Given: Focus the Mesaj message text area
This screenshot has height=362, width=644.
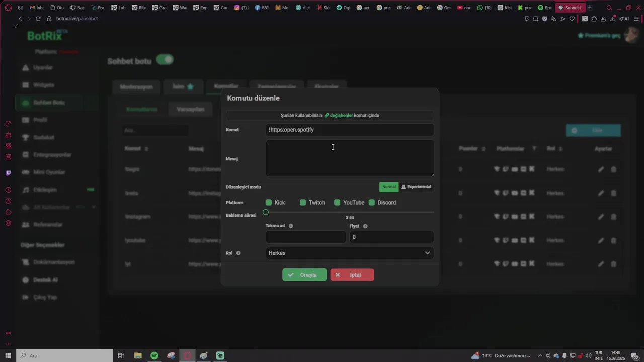Looking at the screenshot, I should click(x=350, y=158).
